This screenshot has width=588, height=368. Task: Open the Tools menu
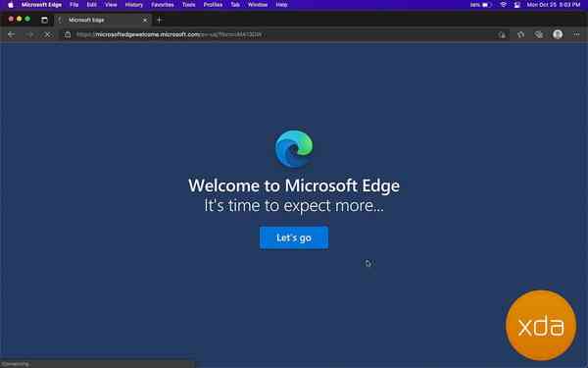188,5
